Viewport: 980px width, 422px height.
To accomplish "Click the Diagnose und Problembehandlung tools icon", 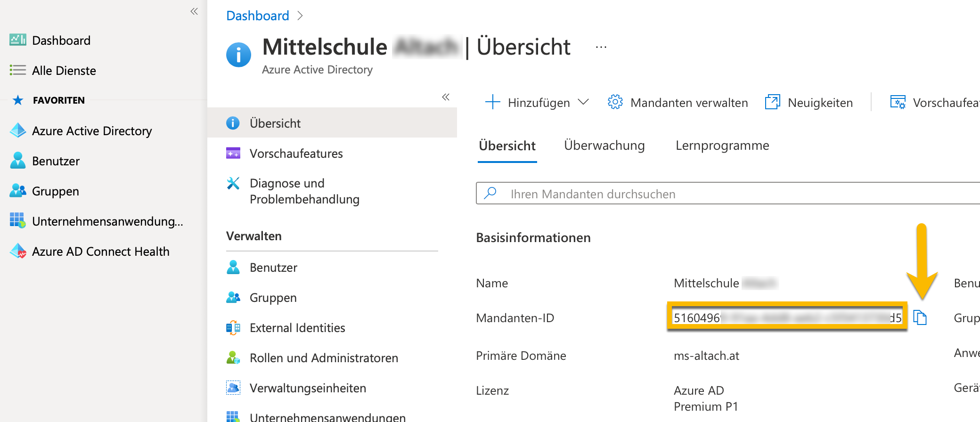I will [233, 183].
